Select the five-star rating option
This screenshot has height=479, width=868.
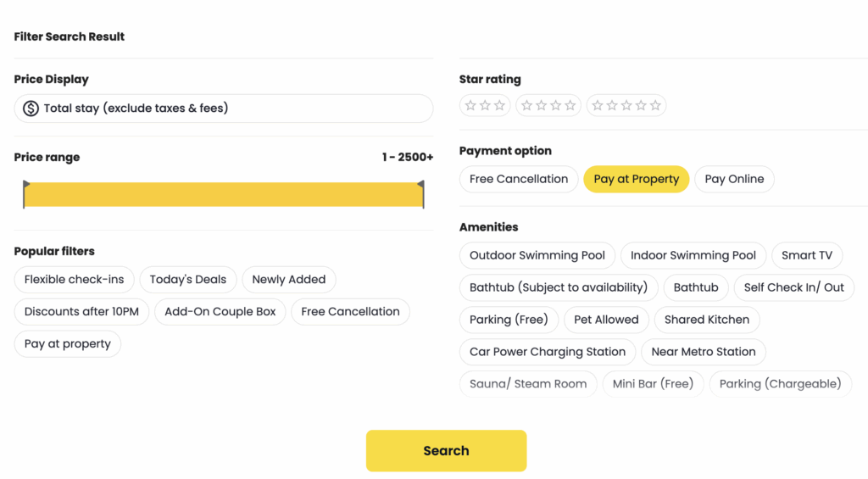click(626, 105)
